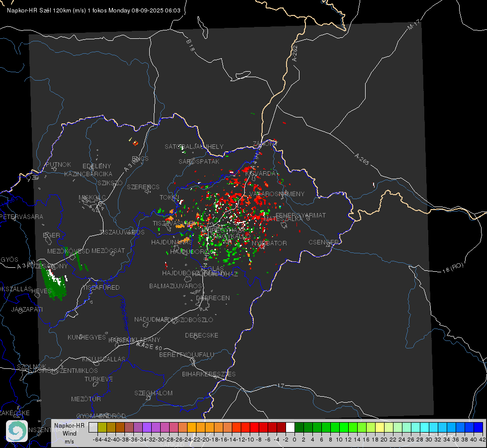
Task: Click the DERECSKE town label
Action: tap(201, 335)
